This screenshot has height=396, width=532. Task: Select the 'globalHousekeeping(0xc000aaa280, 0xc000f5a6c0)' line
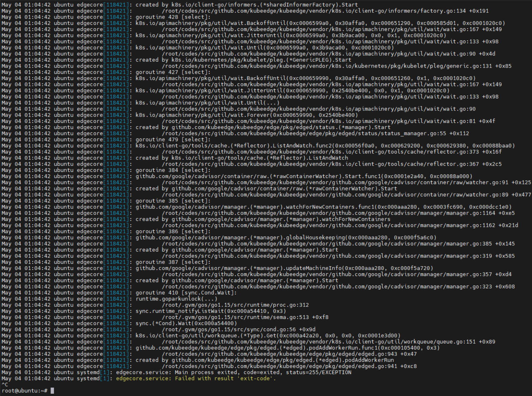click(x=219, y=238)
